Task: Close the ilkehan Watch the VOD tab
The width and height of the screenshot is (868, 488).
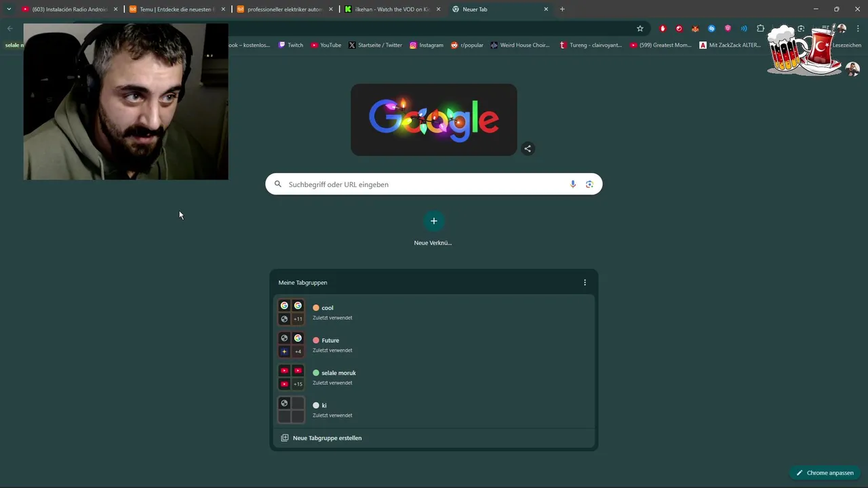Action: click(x=438, y=9)
